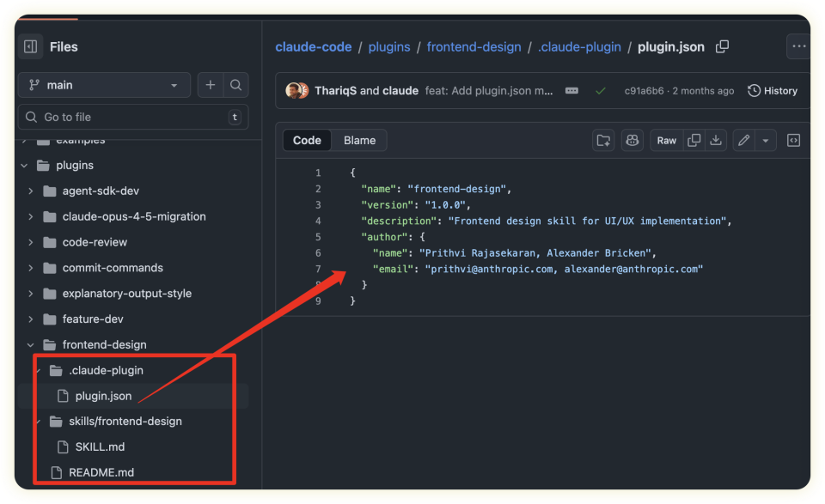Collapse the frontend-design folder
The image size is (825, 504).
point(31,344)
